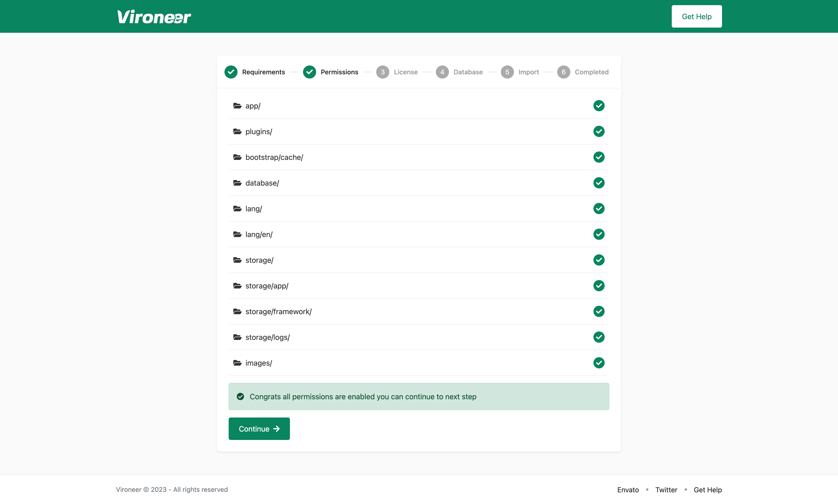Click the folder icon beside bootstrap/cache/
Image resolution: width=838 pixels, height=504 pixels.
237,157
